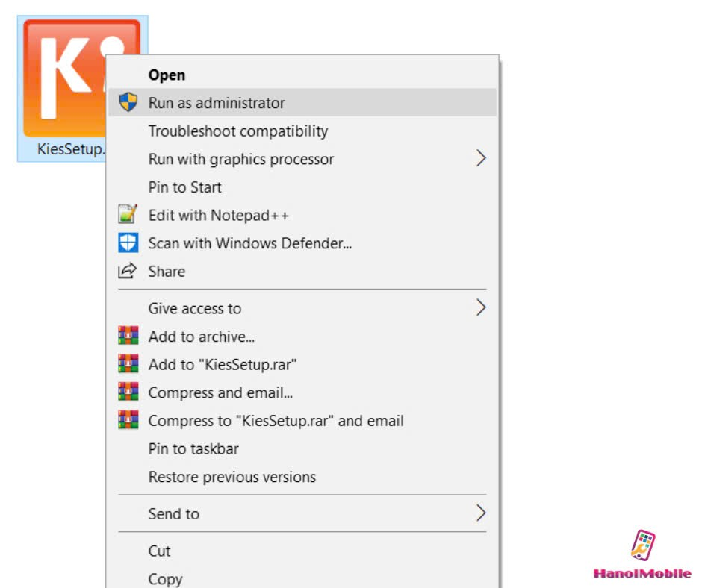Select Add to archive...

302,337
